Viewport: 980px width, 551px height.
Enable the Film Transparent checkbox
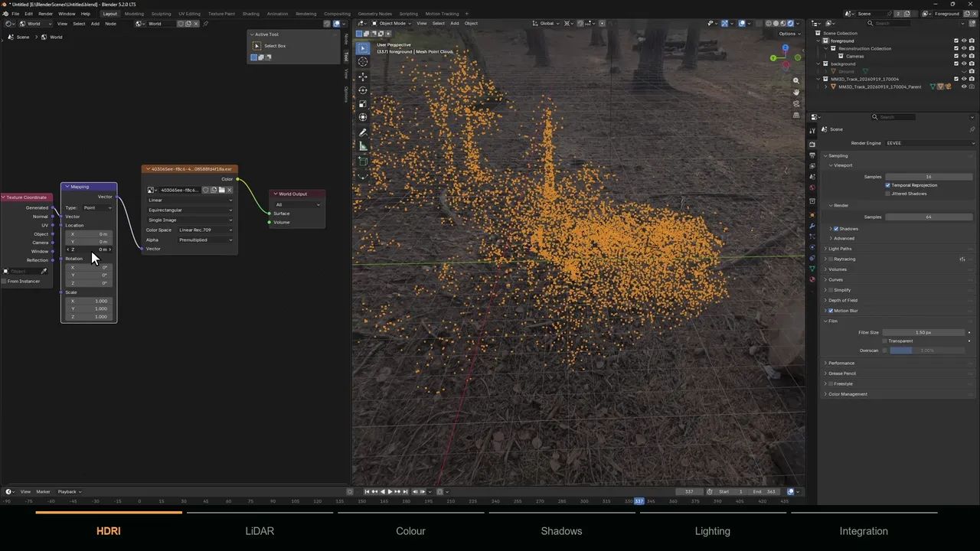[x=885, y=341]
